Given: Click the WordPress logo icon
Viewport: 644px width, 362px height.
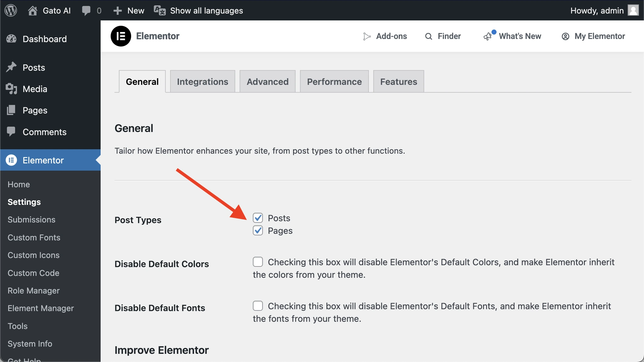Looking at the screenshot, I should pyautogui.click(x=11, y=10).
